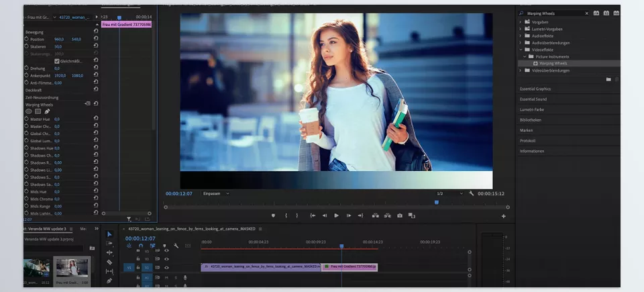Screen dimensions: 644x292
Task: Open the Einpassen zoom level dropdown
Action: tap(216, 193)
